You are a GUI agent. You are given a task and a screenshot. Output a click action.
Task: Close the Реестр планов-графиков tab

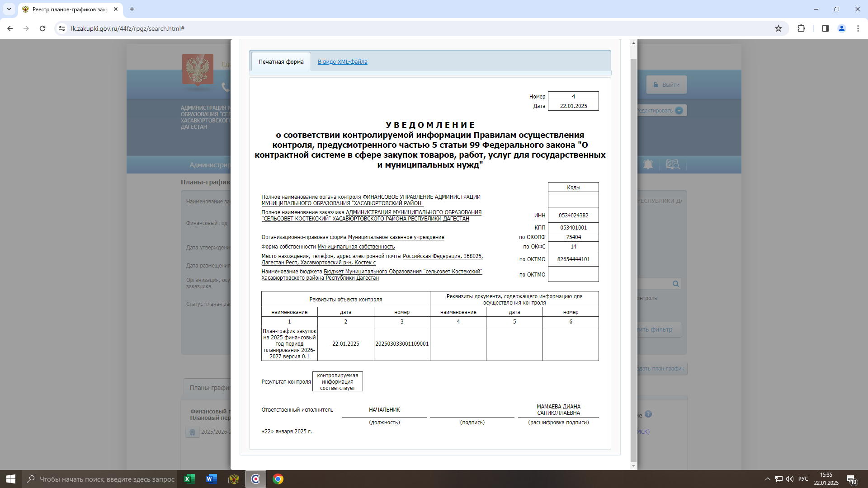(116, 9)
